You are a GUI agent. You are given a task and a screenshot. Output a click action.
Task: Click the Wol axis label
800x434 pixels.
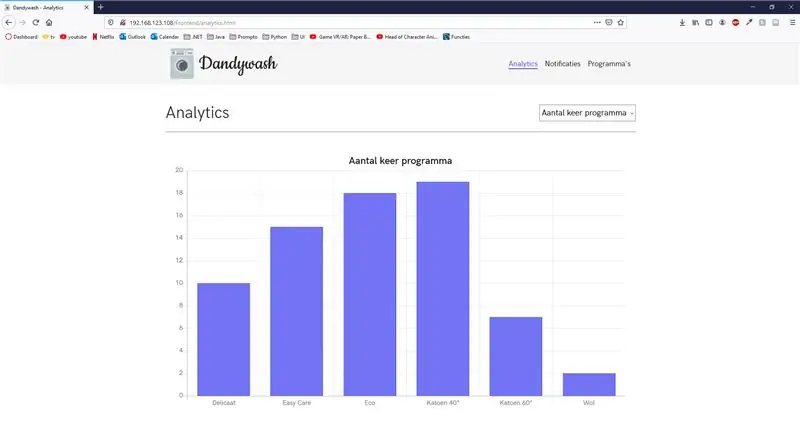point(589,403)
